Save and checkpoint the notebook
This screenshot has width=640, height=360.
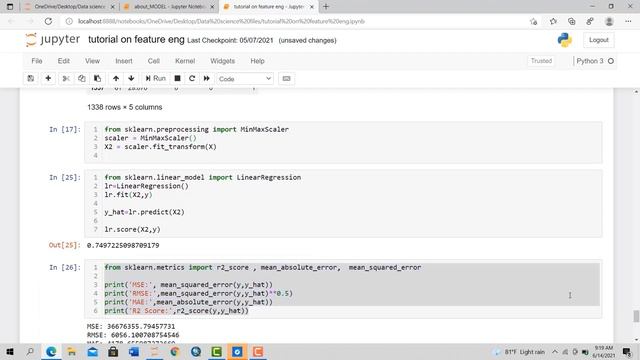pyautogui.click(x=31, y=78)
